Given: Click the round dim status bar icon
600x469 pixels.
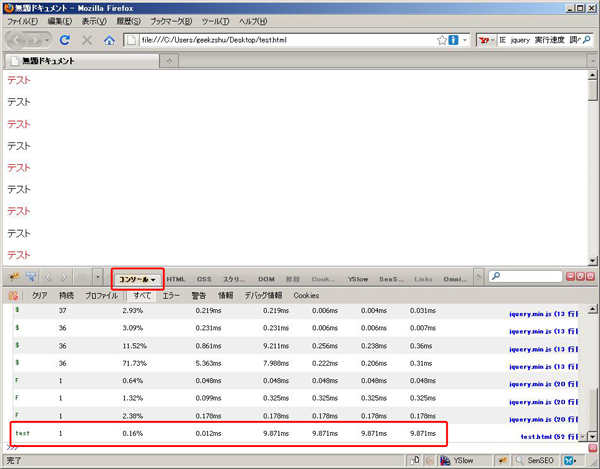Looking at the screenshot, I should [430, 461].
